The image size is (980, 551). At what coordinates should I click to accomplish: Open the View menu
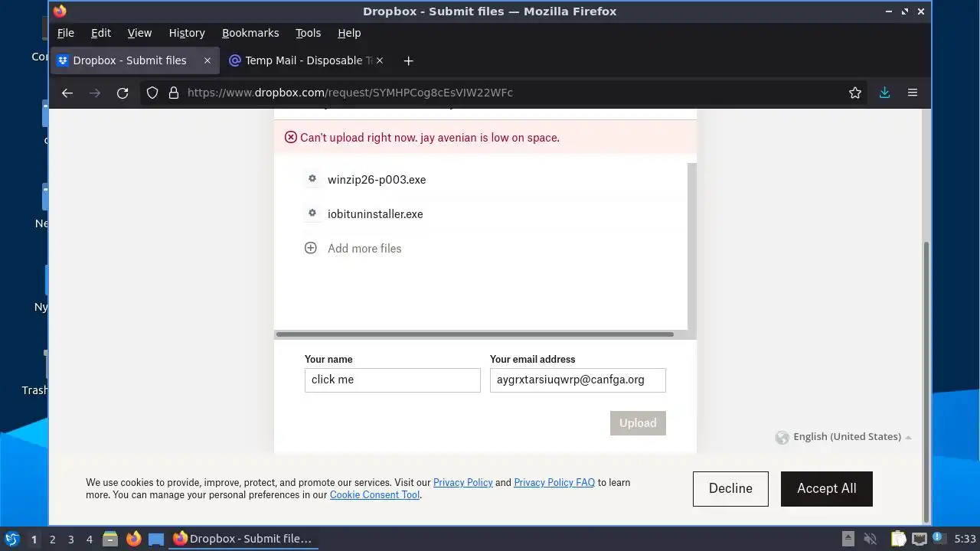point(139,33)
